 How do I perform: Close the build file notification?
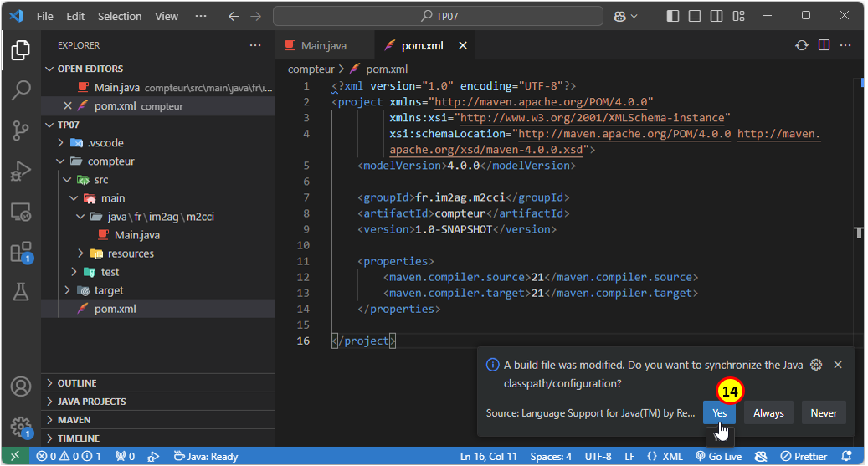tap(838, 365)
